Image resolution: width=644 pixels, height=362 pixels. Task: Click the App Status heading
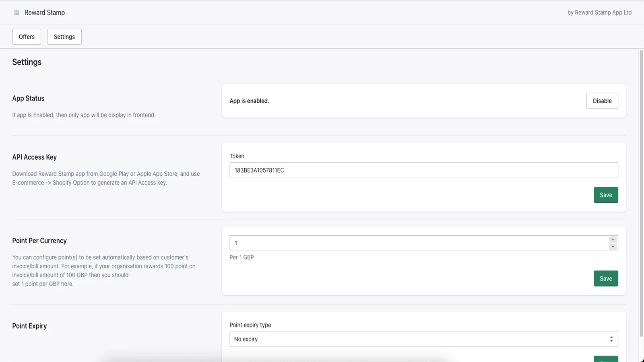(28, 98)
